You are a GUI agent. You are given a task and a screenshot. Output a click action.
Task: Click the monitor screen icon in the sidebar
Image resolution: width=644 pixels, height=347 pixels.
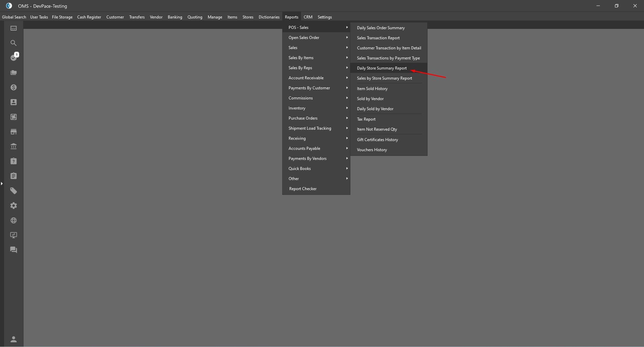13,235
